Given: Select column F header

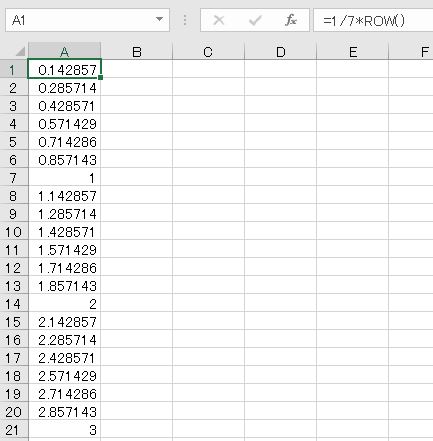Looking at the screenshot, I should click(x=411, y=51).
